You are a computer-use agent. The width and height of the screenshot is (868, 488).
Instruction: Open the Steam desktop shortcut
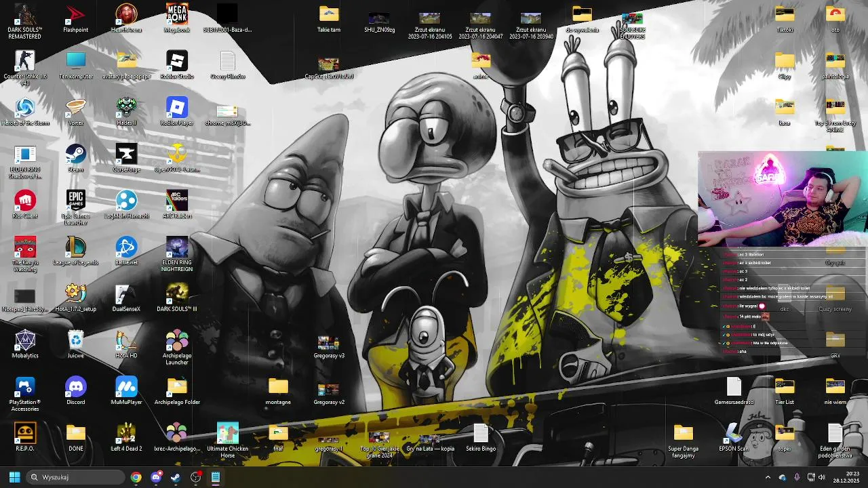(75, 158)
